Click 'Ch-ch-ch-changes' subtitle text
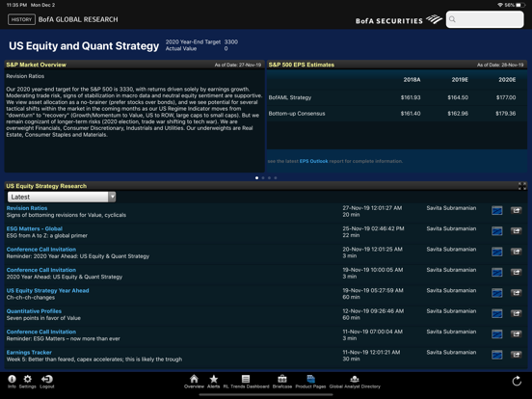Viewport: 532px width, 399px height. 31,298
